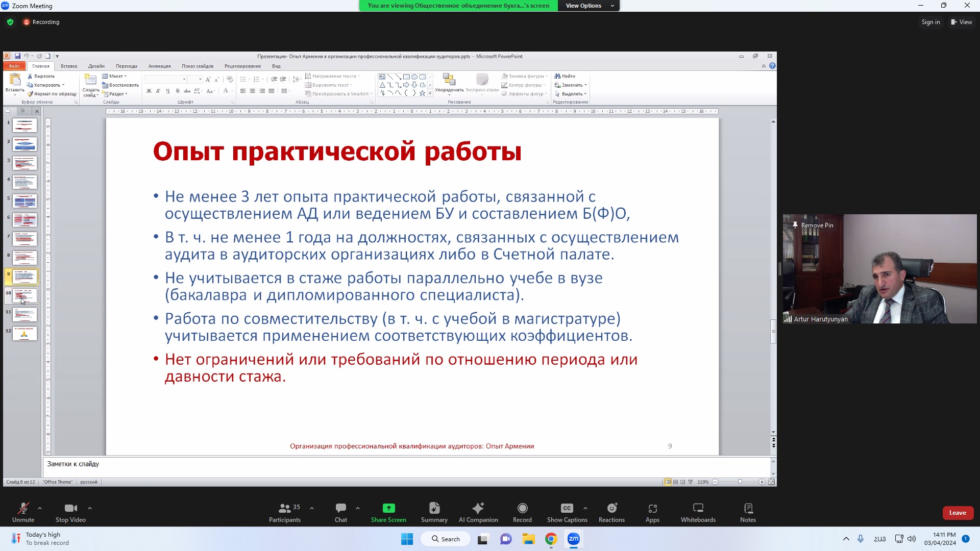Open the Notes icon
This screenshot has width=980, height=551.
pos(748,508)
